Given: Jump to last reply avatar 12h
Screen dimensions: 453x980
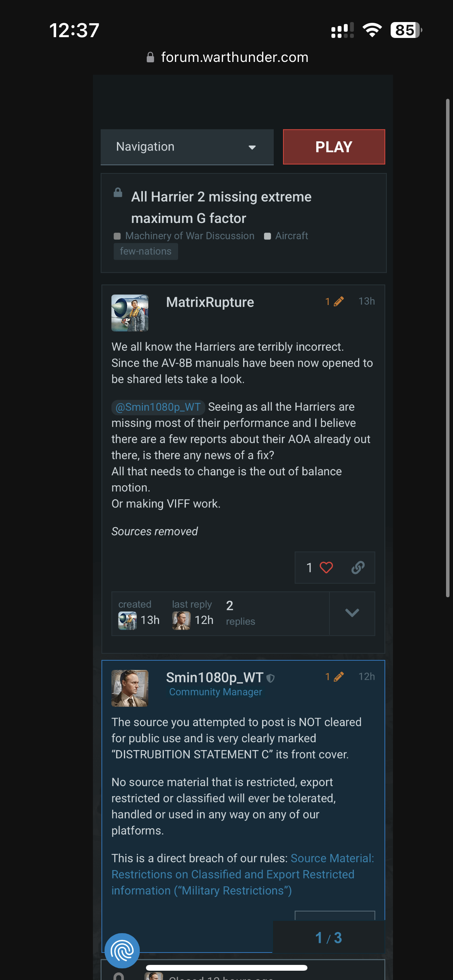Looking at the screenshot, I should (x=181, y=620).
